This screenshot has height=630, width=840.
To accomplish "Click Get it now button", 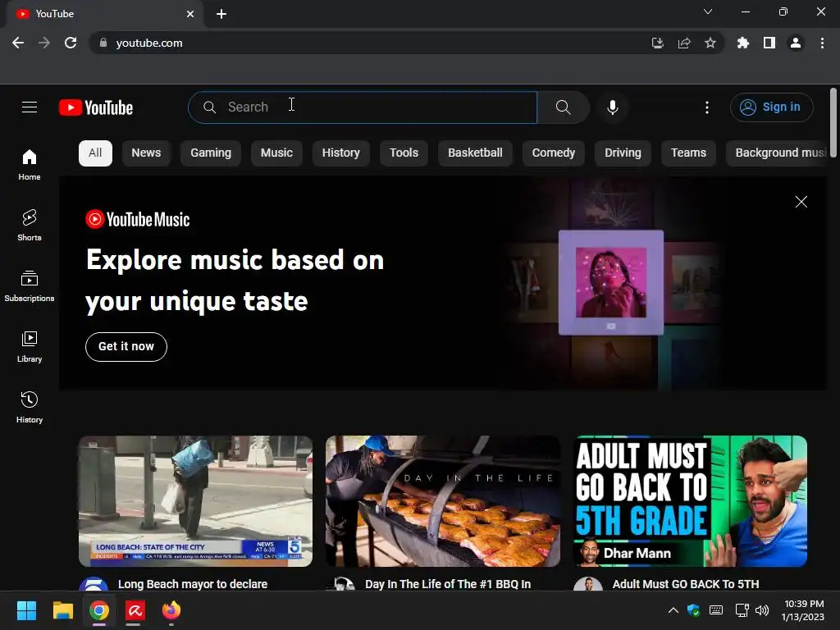I will coord(126,347).
